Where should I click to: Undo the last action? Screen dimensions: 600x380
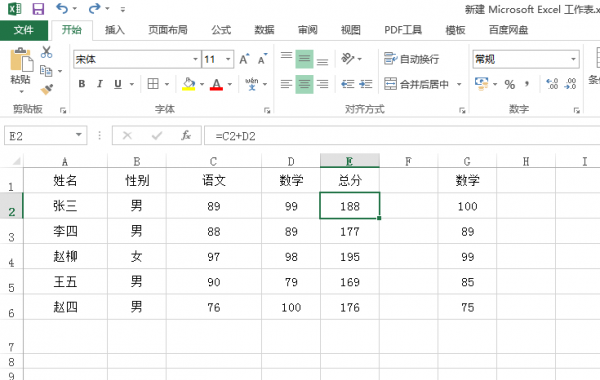(x=62, y=8)
